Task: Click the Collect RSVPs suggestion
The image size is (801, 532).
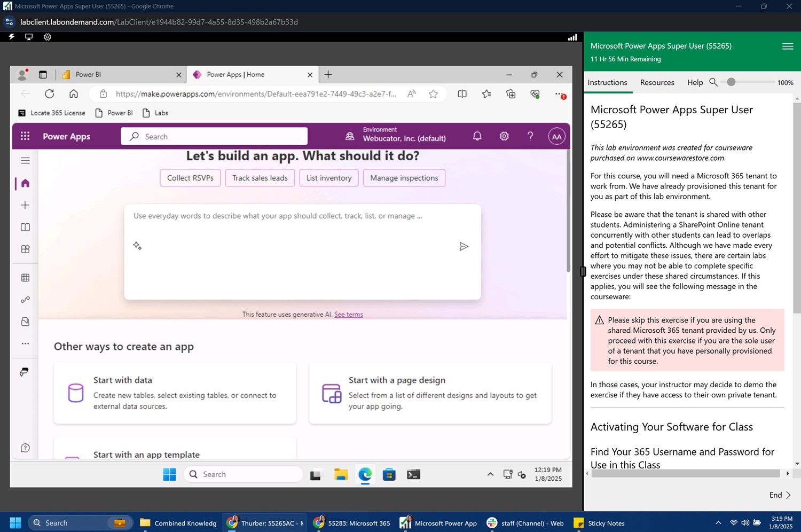Action: coord(190,178)
